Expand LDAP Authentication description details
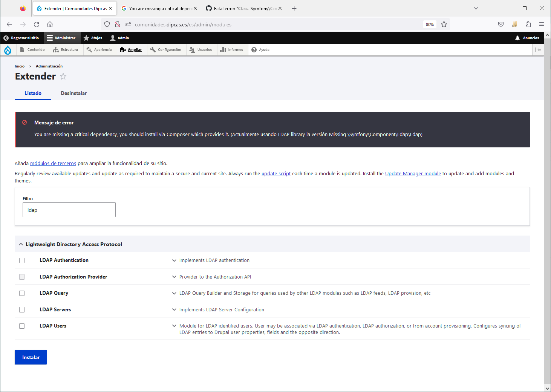 [174, 260]
